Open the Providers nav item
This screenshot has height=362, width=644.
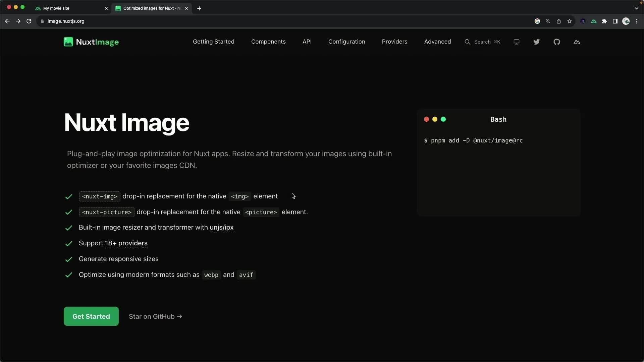click(x=394, y=42)
